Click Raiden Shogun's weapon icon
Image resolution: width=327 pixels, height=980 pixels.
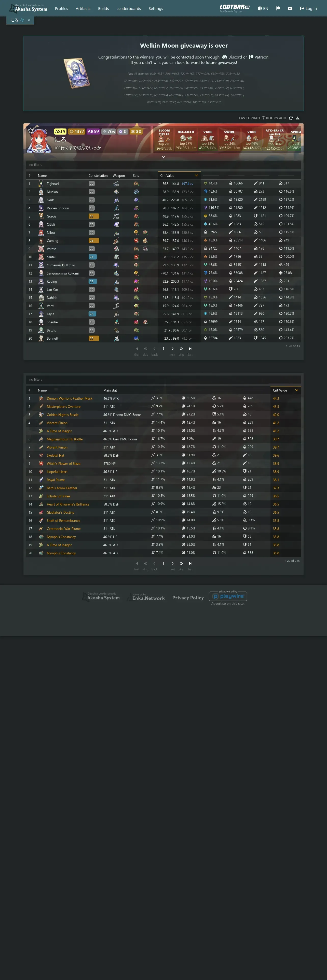click(116, 208)
